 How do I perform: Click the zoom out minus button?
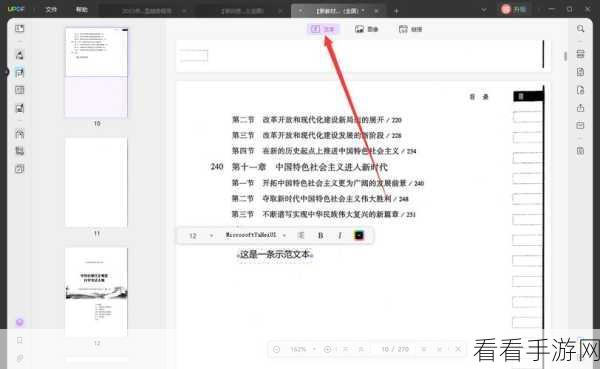[x=276, y=349]
